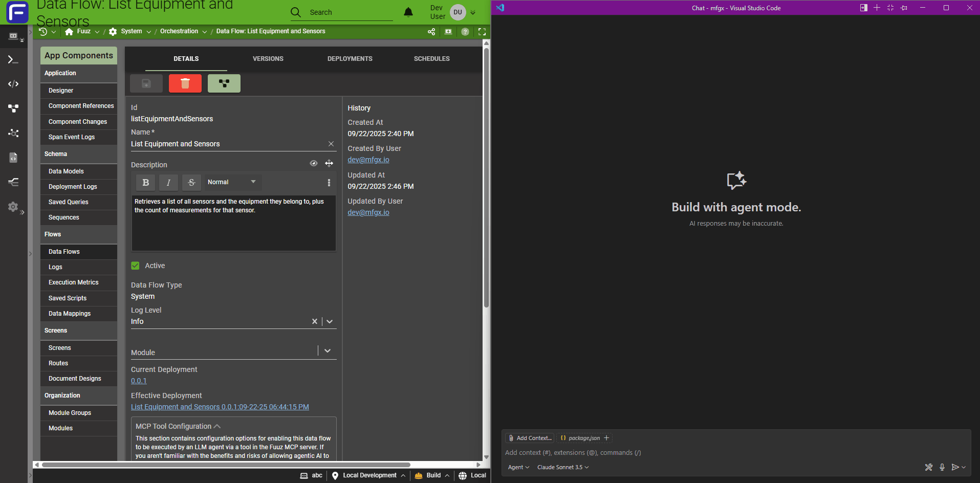Screen dimensions: 980x483
Task: Open the 0.0.1 current deployment link
Action: (x=139, y=381)
